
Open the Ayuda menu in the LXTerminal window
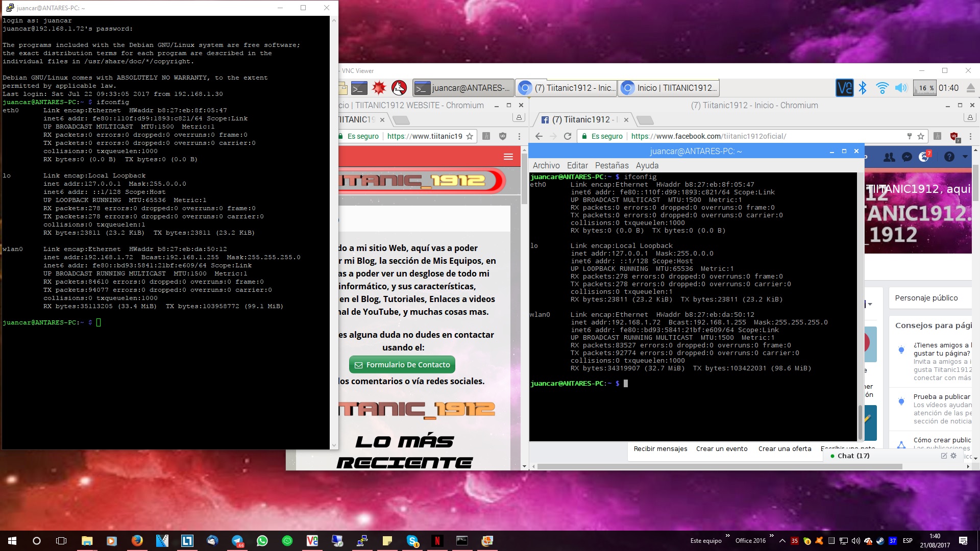[647, 165]
